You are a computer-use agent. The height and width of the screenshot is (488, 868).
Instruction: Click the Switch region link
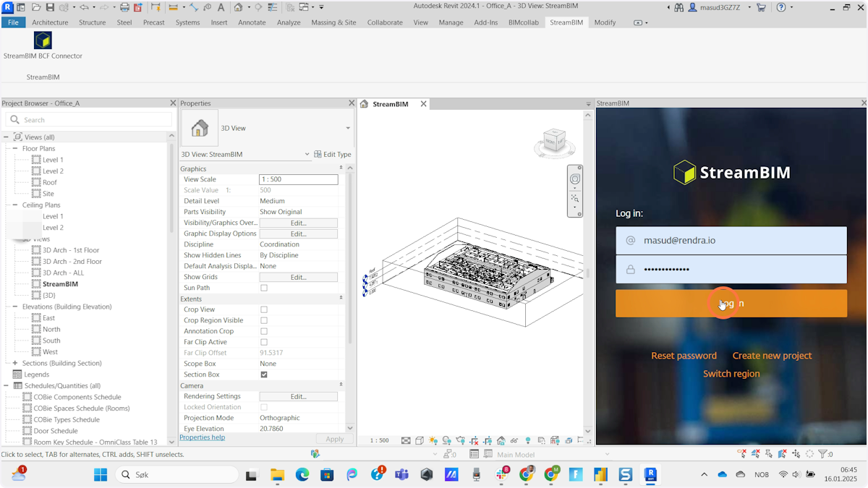coord(731,374)
